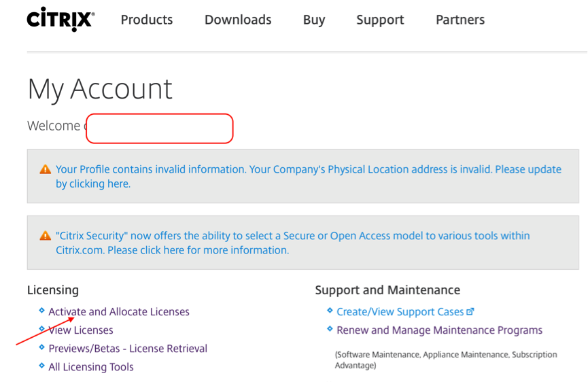Click the red-outlined box after Welcome

click(x=160, y=128)
